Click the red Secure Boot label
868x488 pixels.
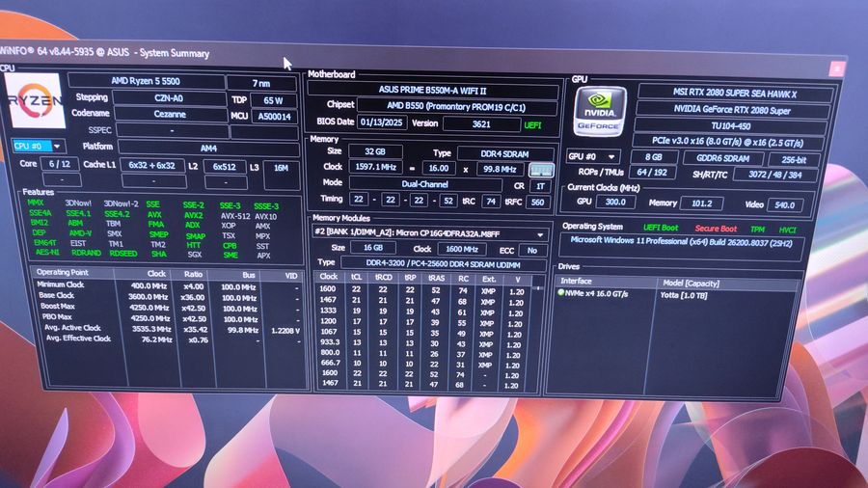(716, 229)
